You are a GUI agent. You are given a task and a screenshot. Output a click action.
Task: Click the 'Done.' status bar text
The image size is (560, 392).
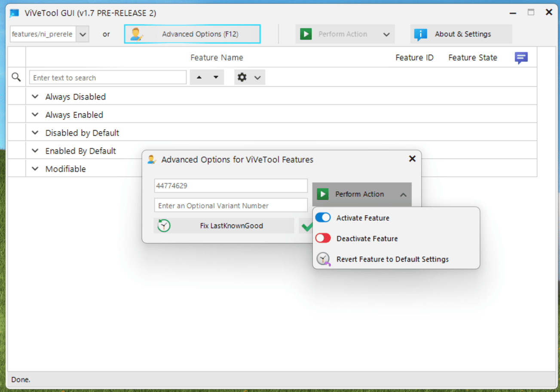coord(21,380)
